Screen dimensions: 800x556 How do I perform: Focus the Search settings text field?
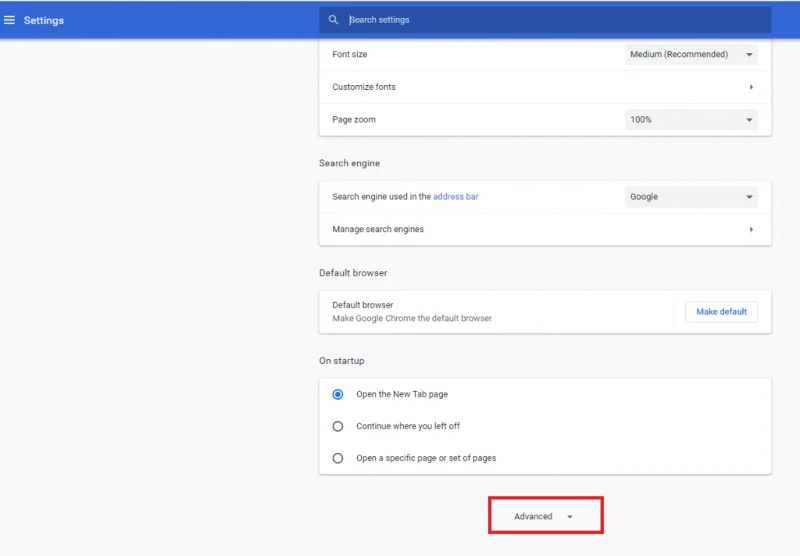coord(550,20)
